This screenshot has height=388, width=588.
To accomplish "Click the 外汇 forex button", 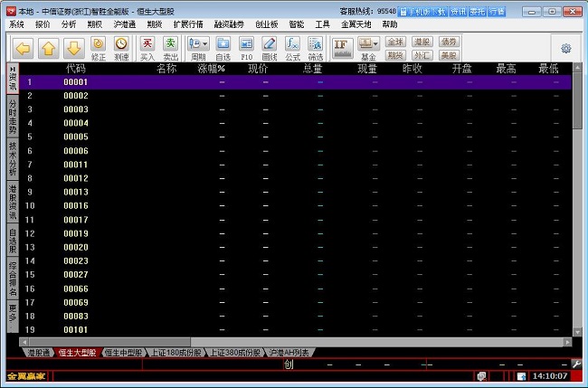I will [422, 55].
